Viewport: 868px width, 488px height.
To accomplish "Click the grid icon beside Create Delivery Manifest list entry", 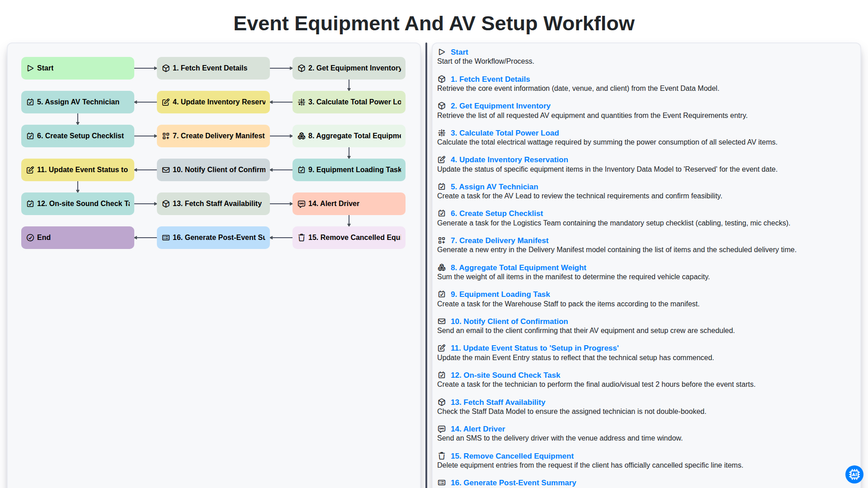I will (x=442, y=240).
